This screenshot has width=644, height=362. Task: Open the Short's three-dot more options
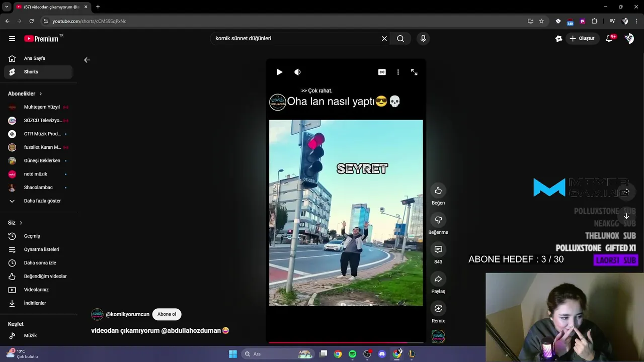pyautogui.click(x=398, y=72)
